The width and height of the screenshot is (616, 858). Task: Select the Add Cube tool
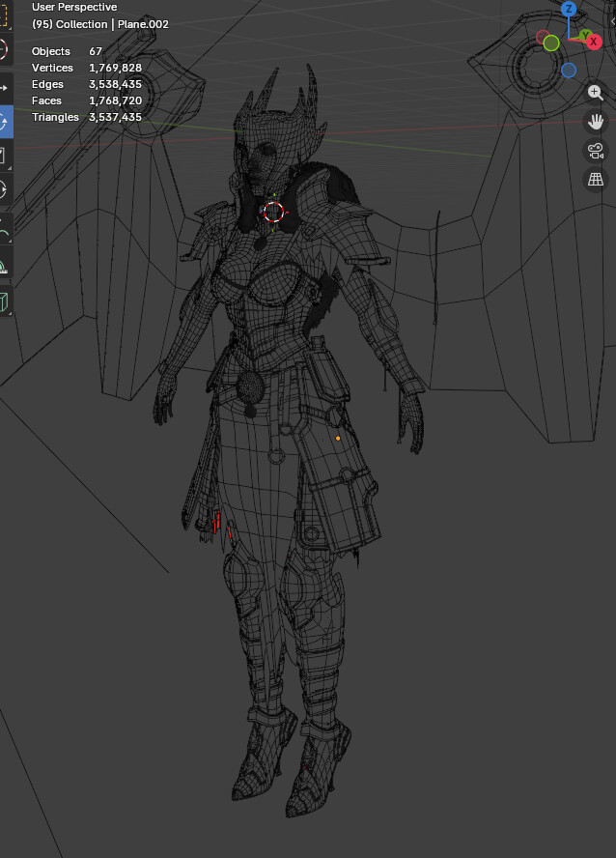click(x=5, y=302)
